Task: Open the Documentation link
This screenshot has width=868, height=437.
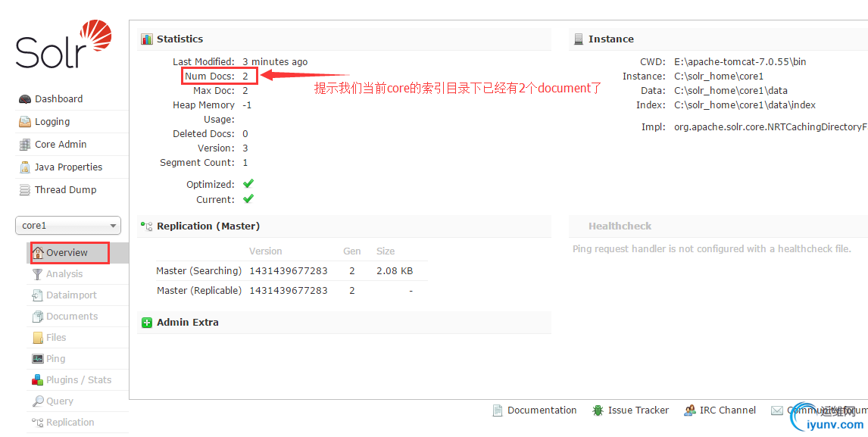Action: (x=542, y=410)
